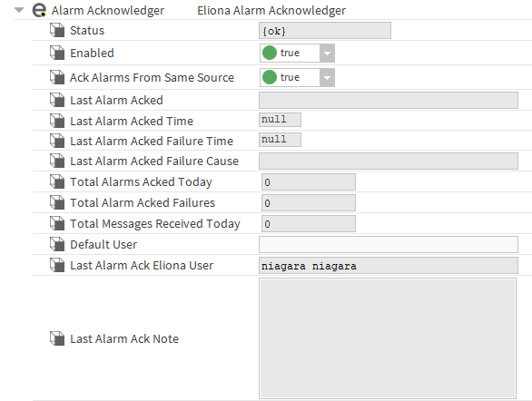Click the Last Alarm Acked Failure Time label
532x401 pixels.
pyautogui.click(x=152, y=141)
